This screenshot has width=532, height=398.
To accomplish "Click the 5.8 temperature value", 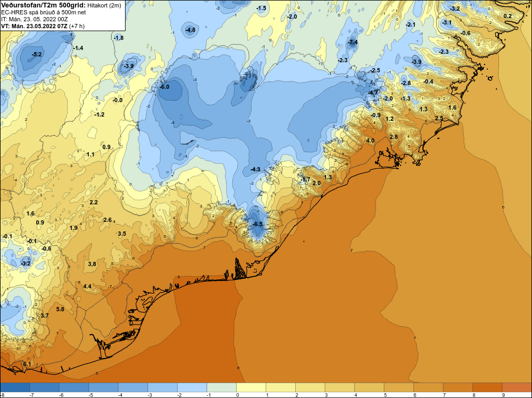I will (60, 309).
